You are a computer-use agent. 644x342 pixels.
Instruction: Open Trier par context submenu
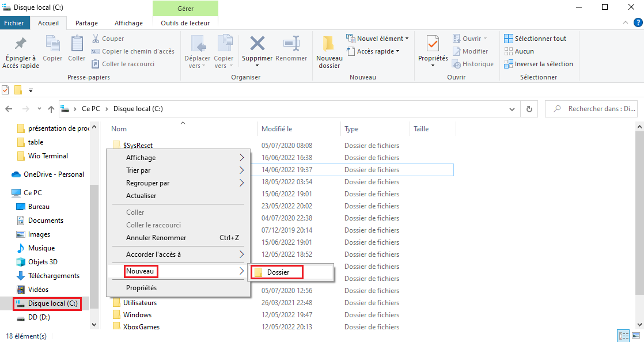(x=178, y=170)
